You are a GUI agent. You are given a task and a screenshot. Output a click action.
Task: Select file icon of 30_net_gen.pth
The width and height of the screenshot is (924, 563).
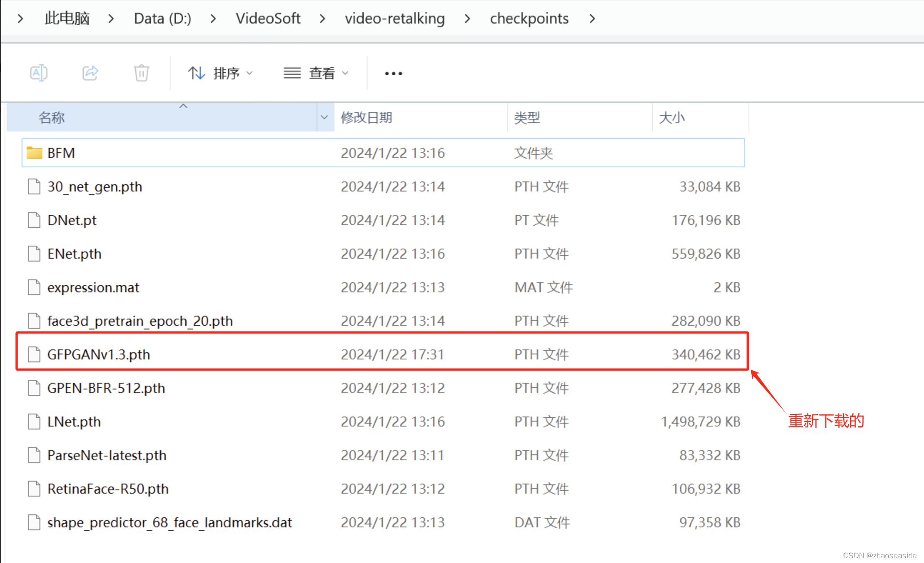coord(34,187)
